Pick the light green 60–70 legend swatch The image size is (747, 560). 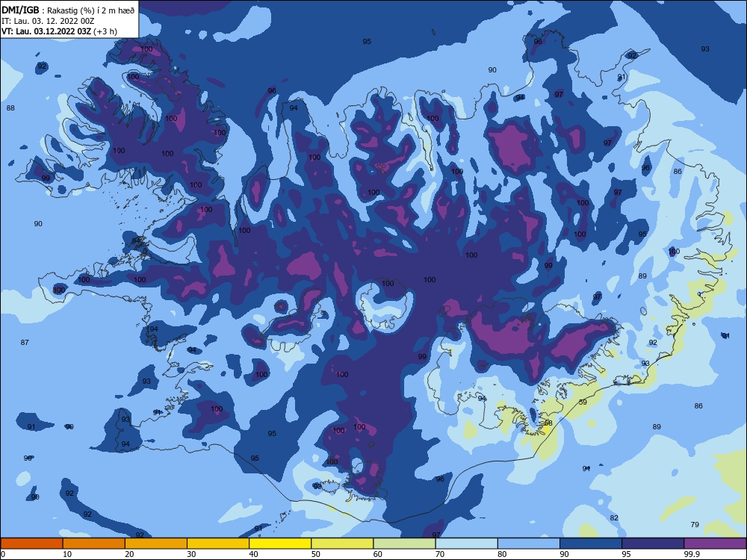(x=404, y=544)
